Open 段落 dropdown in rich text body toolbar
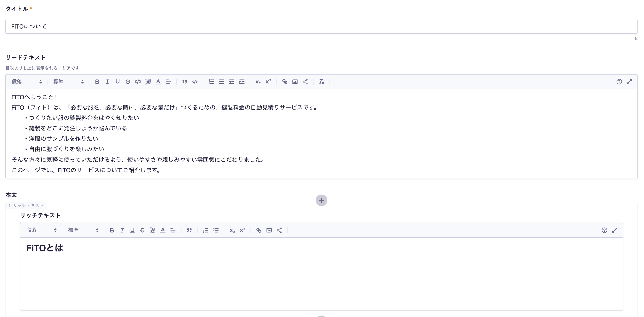Image resolution: width=644 pixels, height=317 pixels. click(x=41, y=230)
